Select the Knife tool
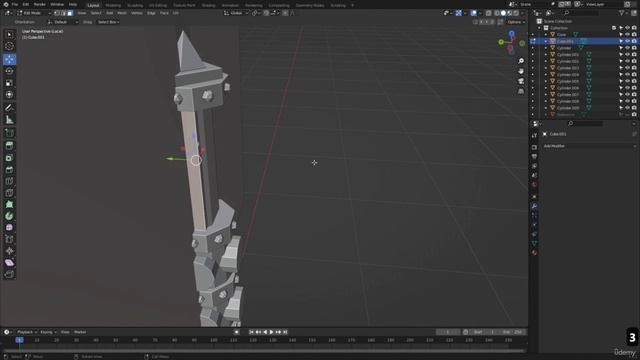 point(9,193)
